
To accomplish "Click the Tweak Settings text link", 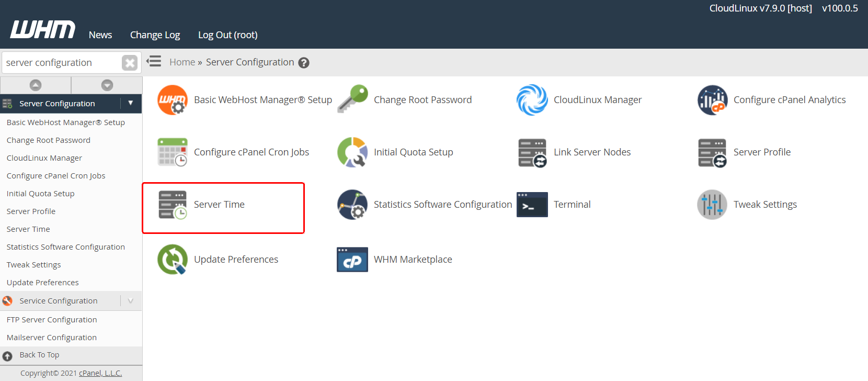I will 765,205.
